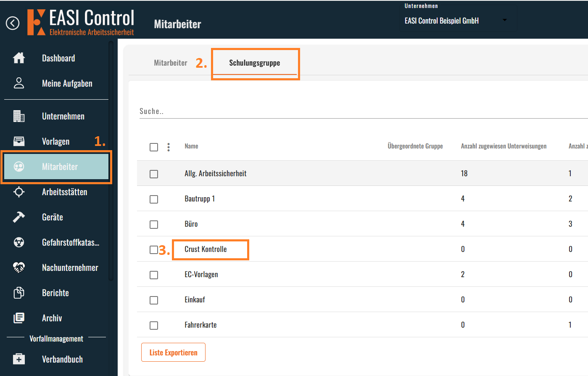This screenshot has height=376, width=588.
Task: Click the Vorlagen inbox icon
Action: tap(19, 141)
